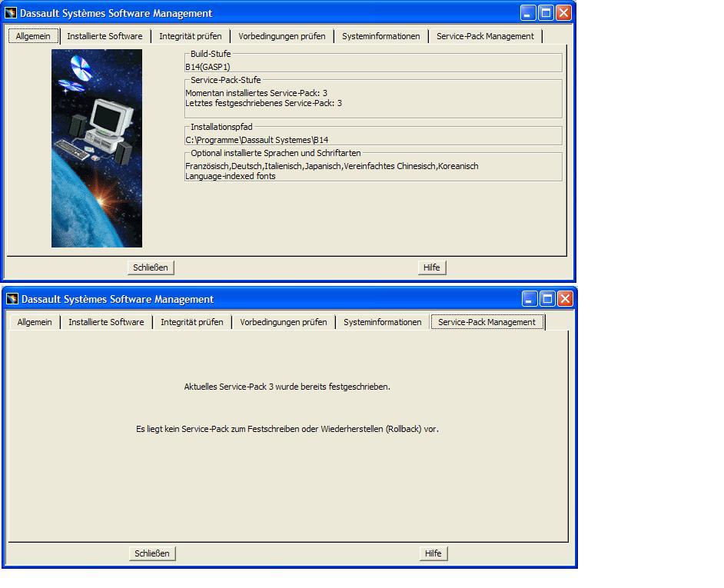The width and height of the screenshot is (724, 588).
Task: Click Service-Pack Management tab in the bottom window
Action: tap(487, 322)
